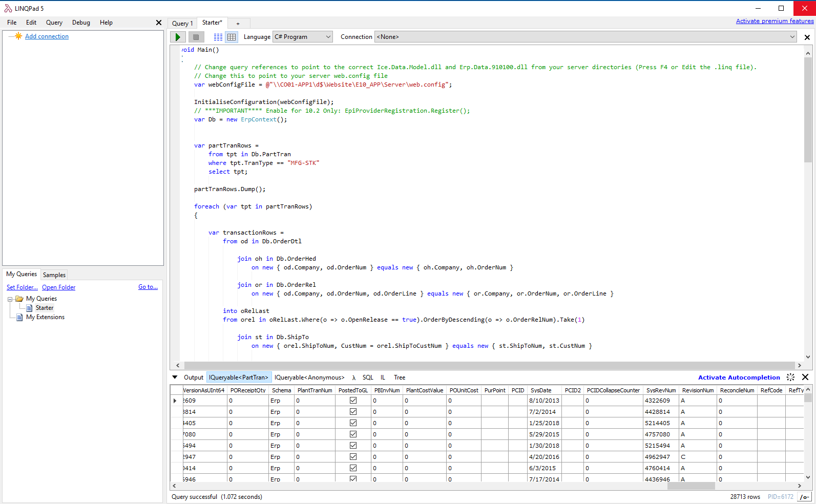Screen dimensions: 816x504
Task: Switch to the Query 1 tab
Action: pyautogui.click(x=182, y=24)
